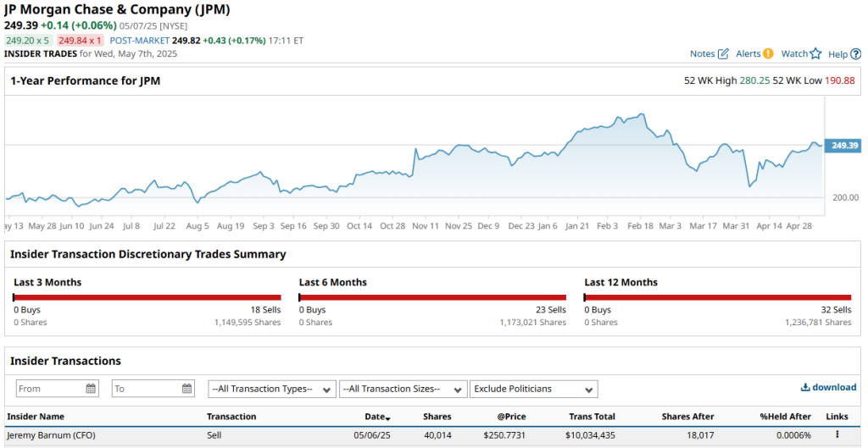Viewport: 868px width, 448px height.
Task: Click the 23 Sells text
Action: click(x=551, y=310)
